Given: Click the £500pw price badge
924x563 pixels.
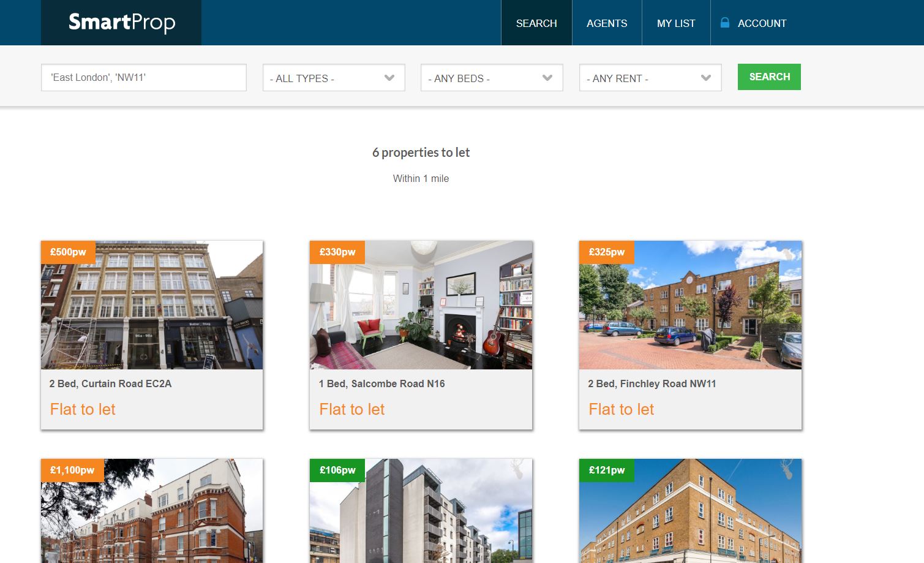Looking at the screenshot, I should tap(68, 252).
